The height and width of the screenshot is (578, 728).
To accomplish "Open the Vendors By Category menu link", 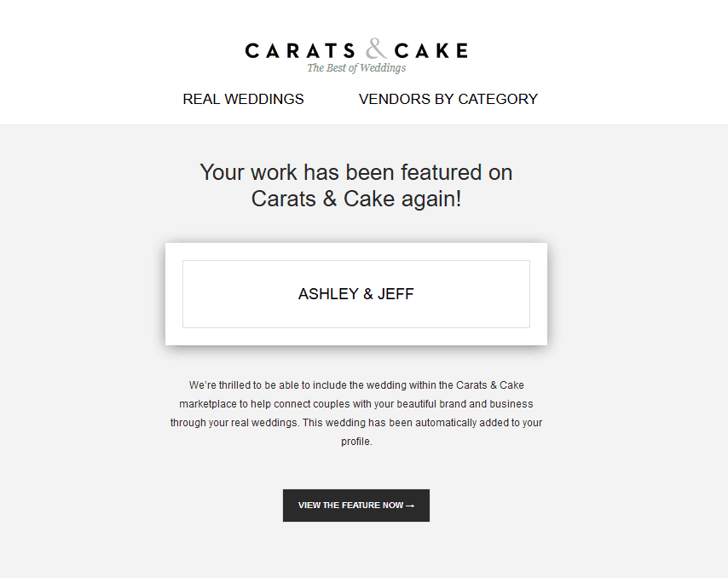I will (x=448, y=99).
